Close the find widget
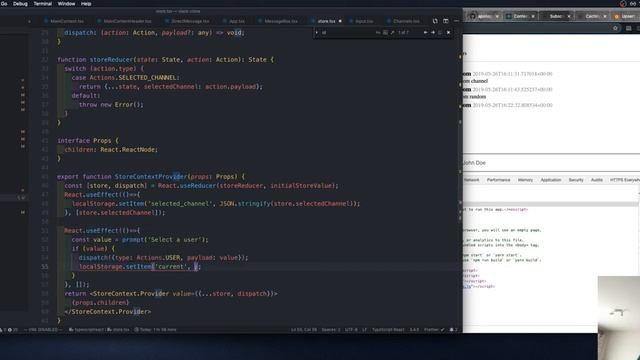This screenshot has height=360, width=640. [448, 32]
